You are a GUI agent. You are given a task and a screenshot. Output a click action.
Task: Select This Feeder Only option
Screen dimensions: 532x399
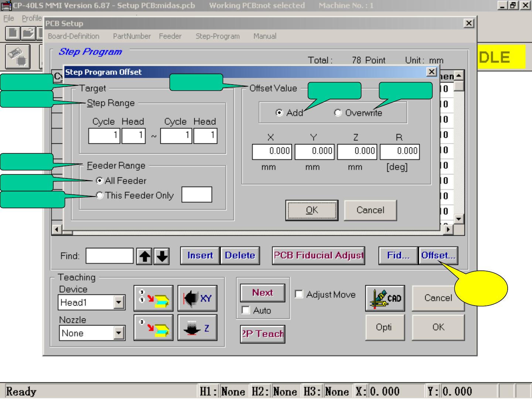pos(99,195)
